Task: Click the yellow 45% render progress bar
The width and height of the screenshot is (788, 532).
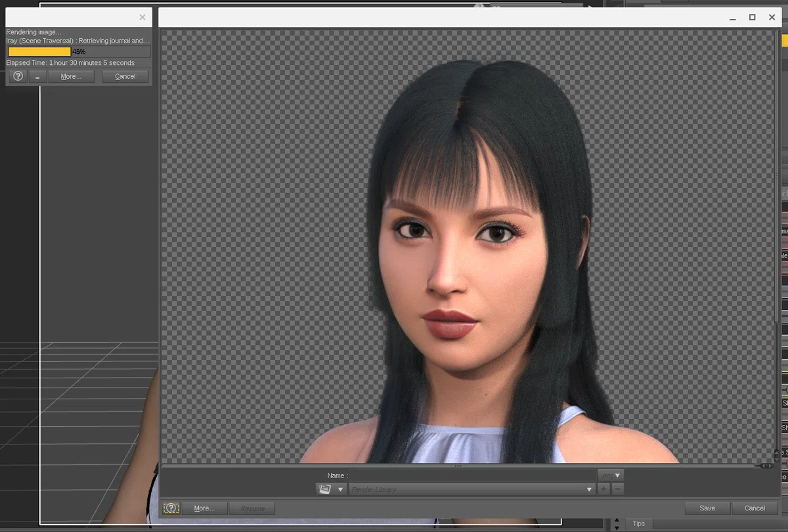Action: pyautogui.click(x=39, y=51)
